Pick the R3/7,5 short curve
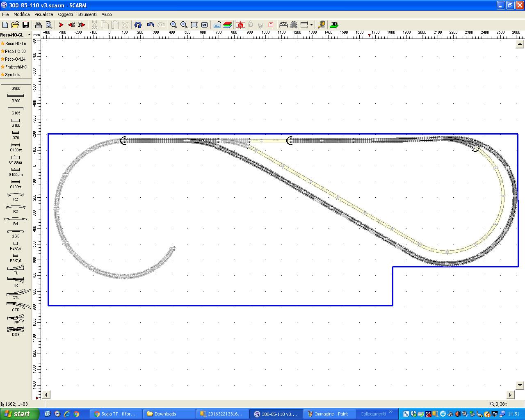 coord(16,258)
